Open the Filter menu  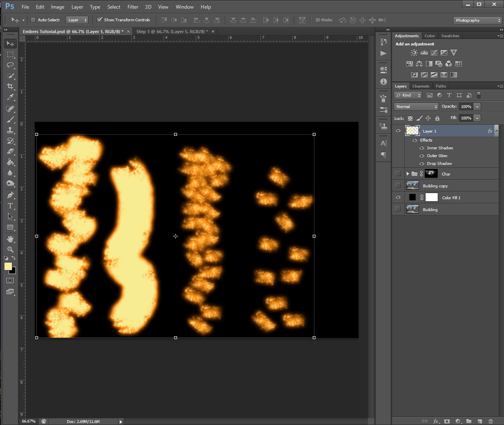(x=132, y=7)
